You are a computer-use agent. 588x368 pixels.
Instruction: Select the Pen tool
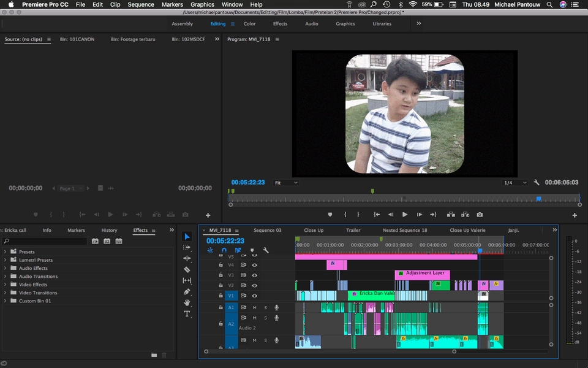click(x=187, y=291)
